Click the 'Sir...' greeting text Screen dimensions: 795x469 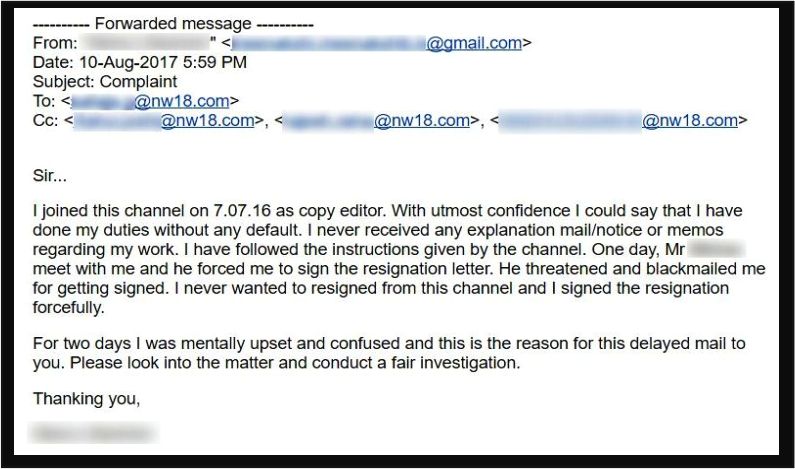(x=50, y=176)
